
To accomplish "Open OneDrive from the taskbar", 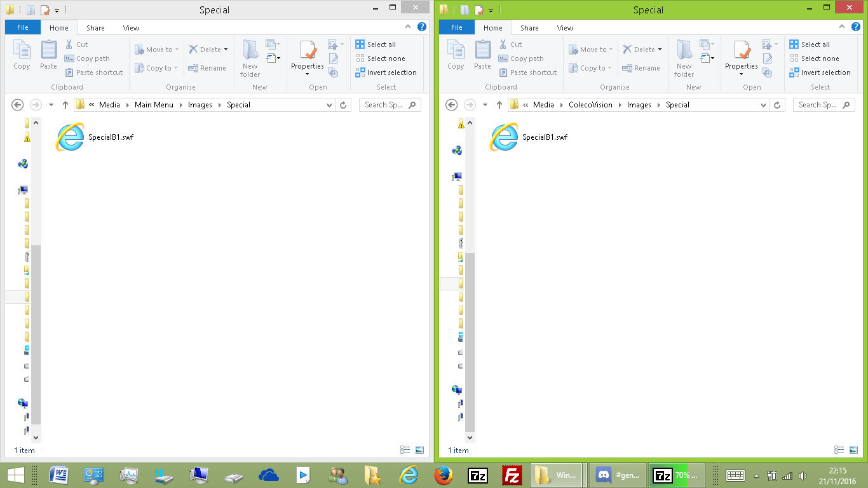I will (269, 475).
